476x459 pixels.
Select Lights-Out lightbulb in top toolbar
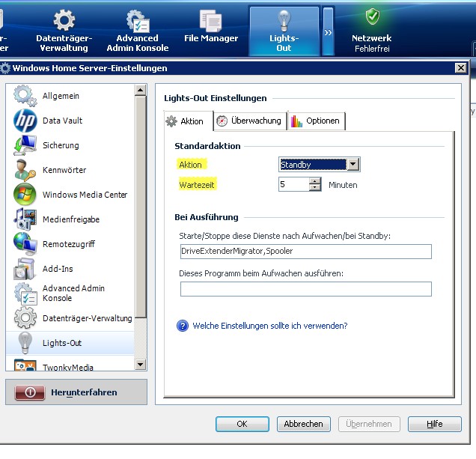284,21
